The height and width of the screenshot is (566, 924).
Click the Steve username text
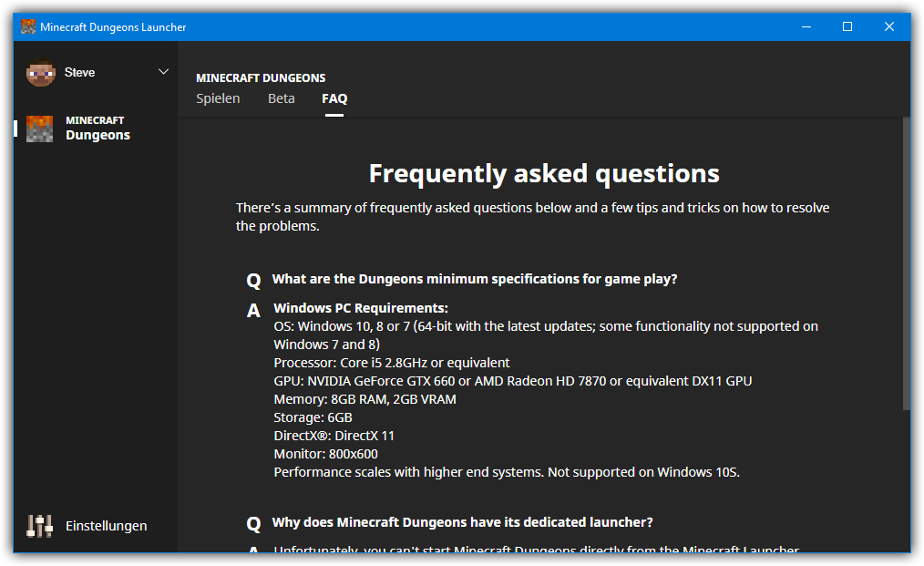(79, 73)
